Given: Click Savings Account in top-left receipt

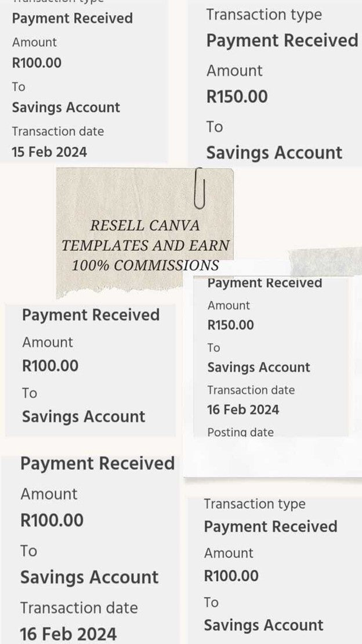Looking at the screenshot, I should [66, 107].
